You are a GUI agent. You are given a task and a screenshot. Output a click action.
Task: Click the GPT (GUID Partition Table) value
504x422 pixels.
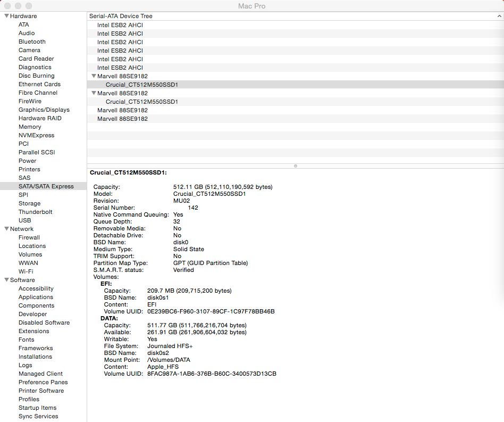(211, 263)
